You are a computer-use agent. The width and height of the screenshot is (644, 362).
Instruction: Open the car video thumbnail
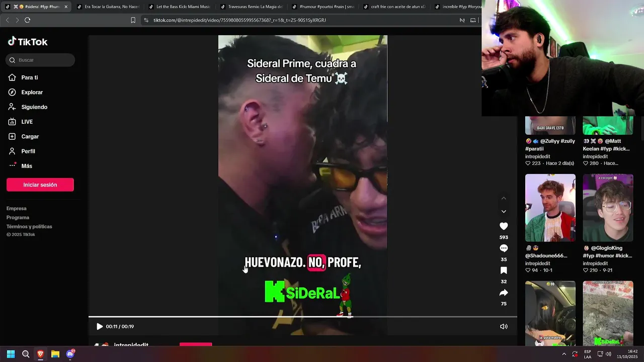coord(550,313)
